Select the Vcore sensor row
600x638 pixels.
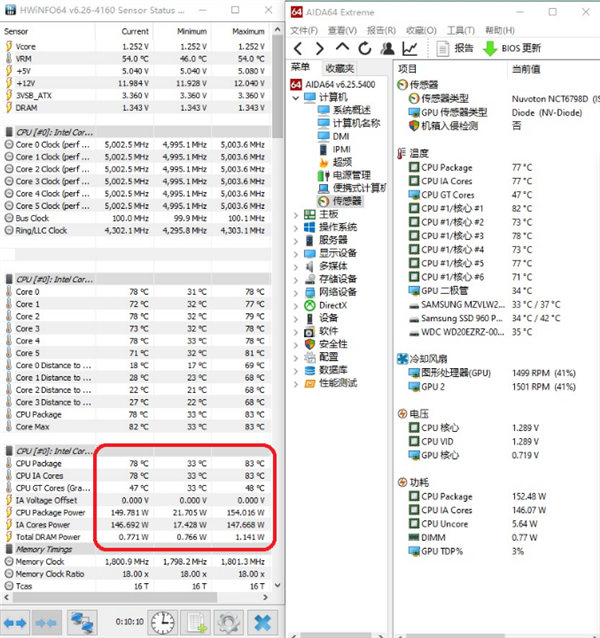coord(135,47)
